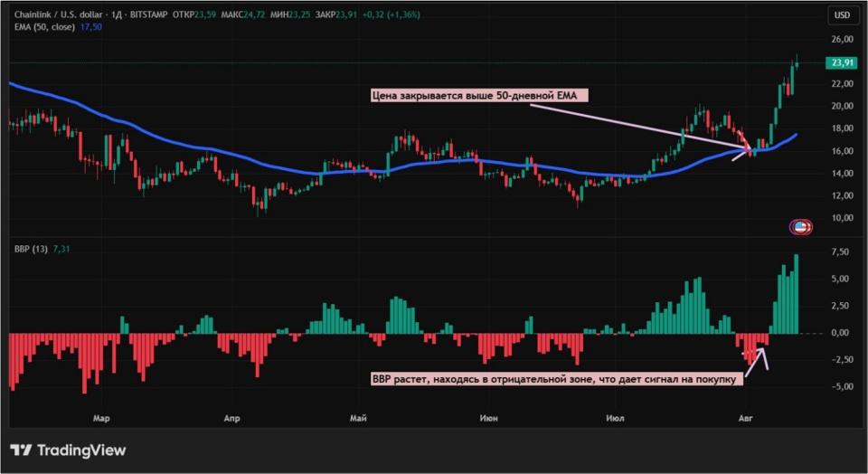
Task: Click the Авг label on time axis
Action: click(x=746, y=418)
